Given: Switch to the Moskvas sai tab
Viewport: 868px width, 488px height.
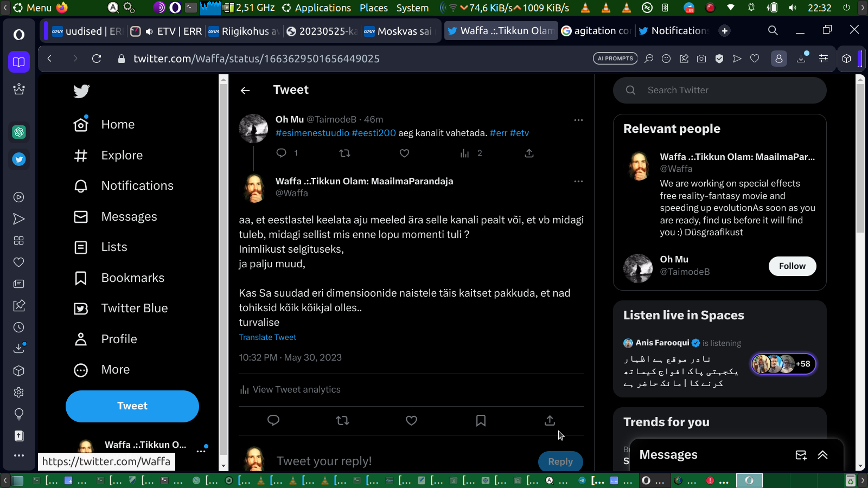Looking at the screenshot, I should [400, 31].
